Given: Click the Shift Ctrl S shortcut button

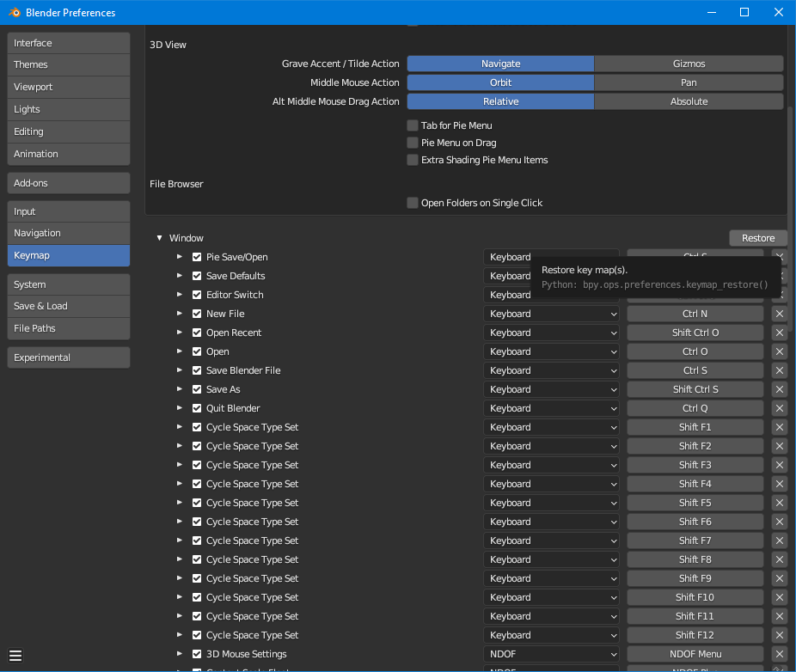Looking at the screenshot, I should [x=695, y=389].
